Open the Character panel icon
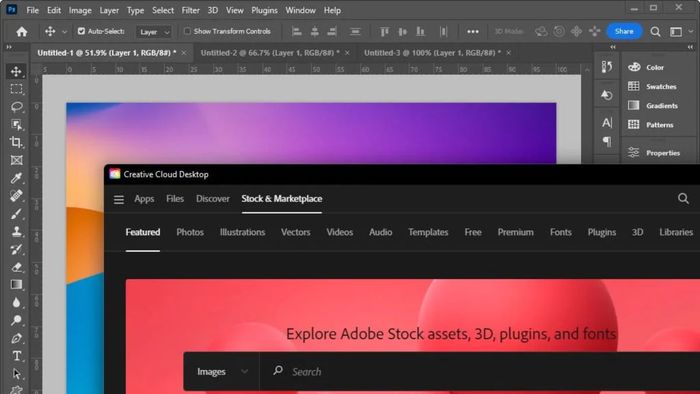The width and height of the screenshot is (700, 394). (x=607, y=122)
